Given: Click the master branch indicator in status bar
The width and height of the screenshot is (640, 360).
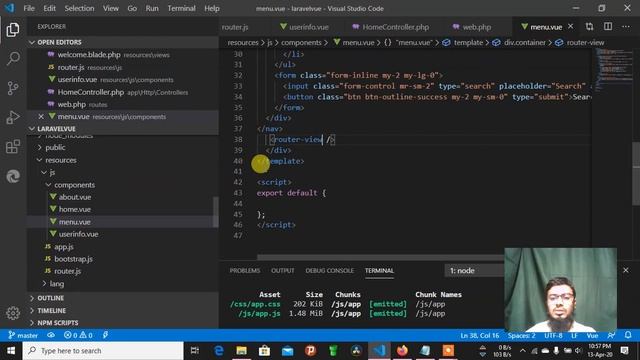Looking at the screenshot, I should pyautogui.click(x=23, y=335).
